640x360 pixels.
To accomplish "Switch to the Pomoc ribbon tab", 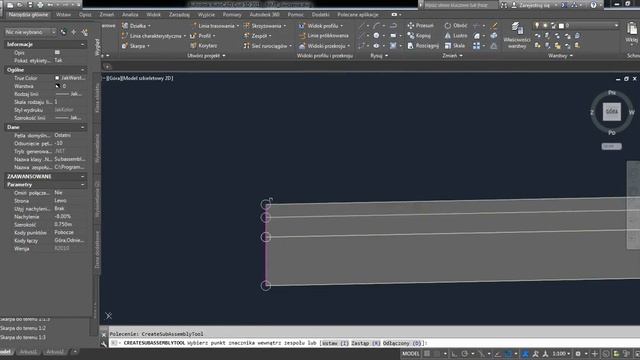I will (295, 15).
